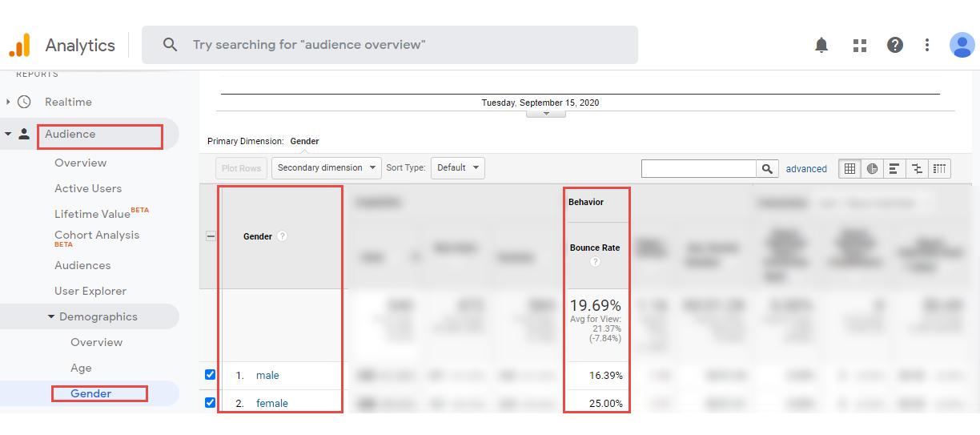Click the 16.39% bounce rate cell
Image resolution: width=980 pixels, height=435 pixels.
pos(606,375)
